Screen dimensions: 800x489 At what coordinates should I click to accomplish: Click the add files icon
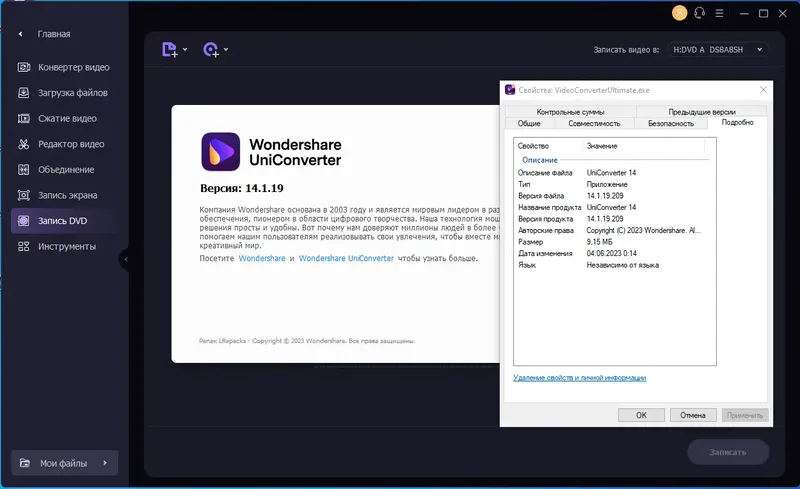(169, 50)
